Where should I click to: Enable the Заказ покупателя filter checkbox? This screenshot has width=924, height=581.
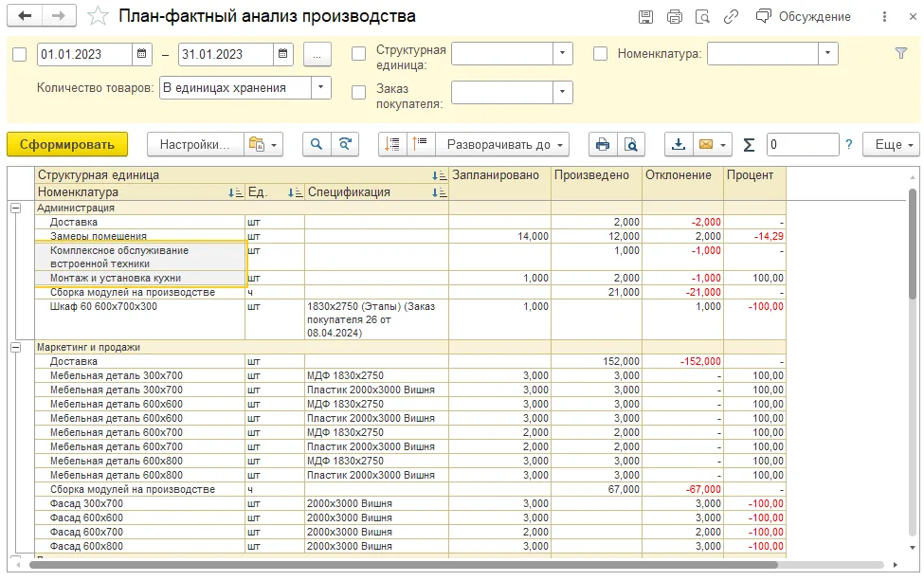tap(358, 93)
